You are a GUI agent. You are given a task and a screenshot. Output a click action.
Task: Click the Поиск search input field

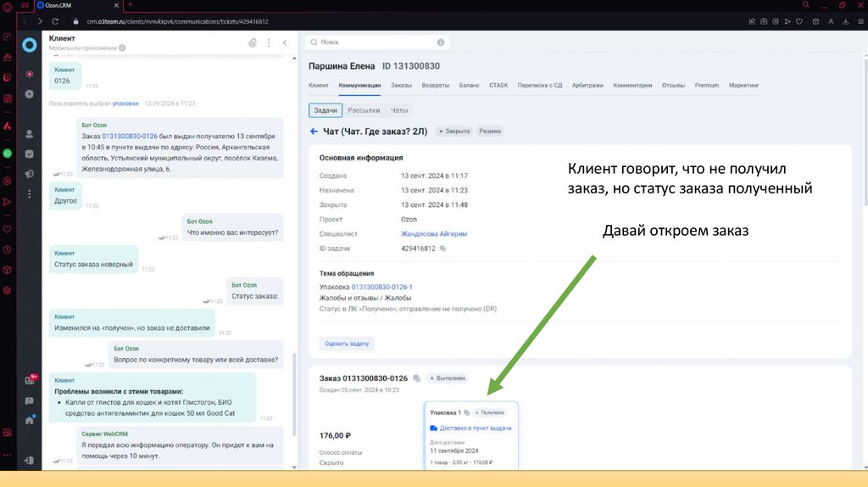pos(373,42)
